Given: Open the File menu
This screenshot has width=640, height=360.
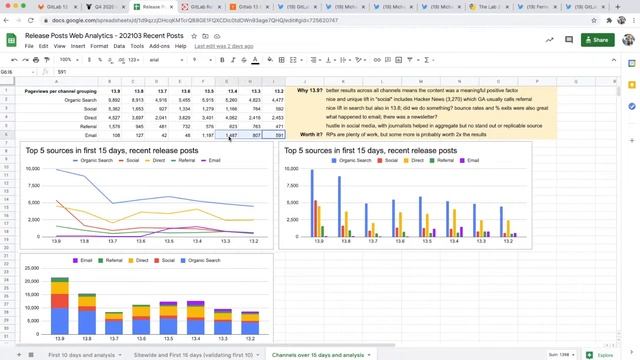Looking at the screenshot, I should click(x=29, y=46).
